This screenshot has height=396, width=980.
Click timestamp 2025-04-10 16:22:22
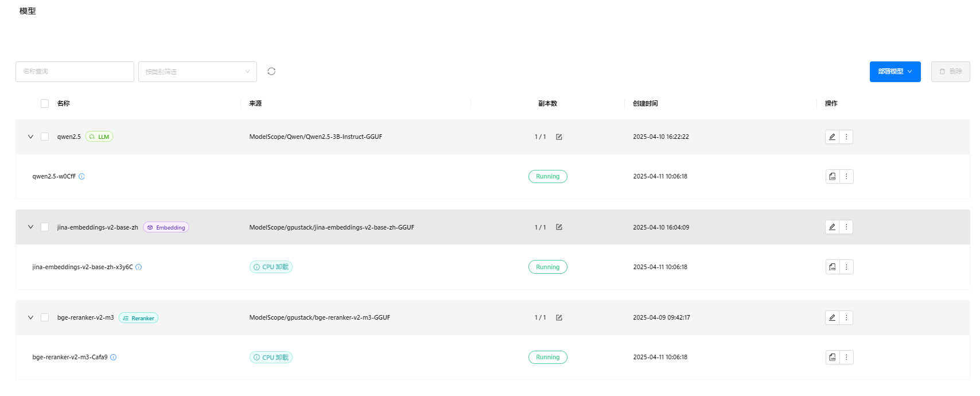coord(661,137)
